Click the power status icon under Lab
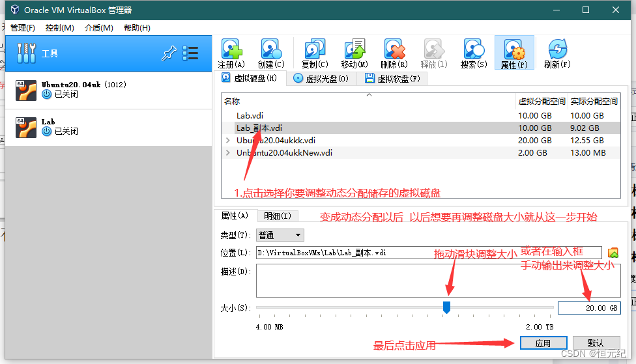This screenshot has height=364, width=636. point(47,132)
